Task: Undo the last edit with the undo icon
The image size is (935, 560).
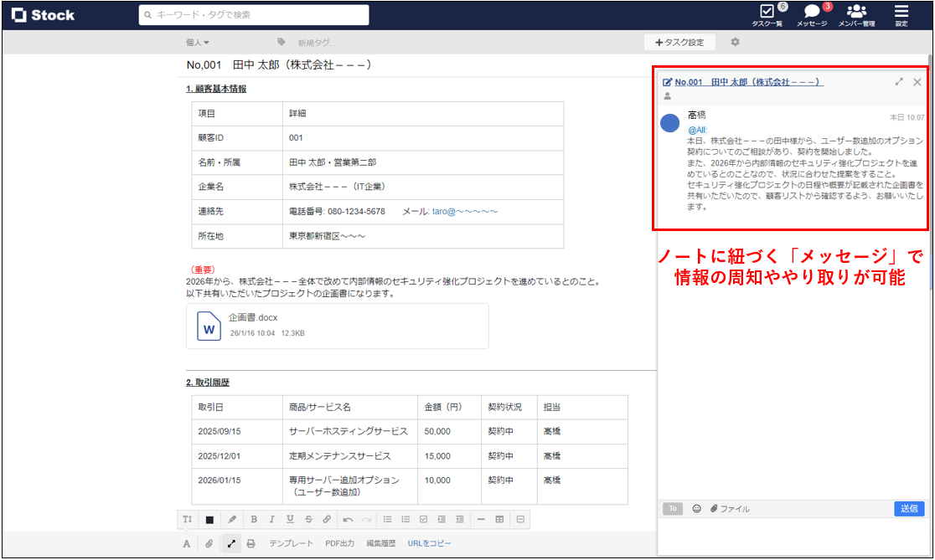Action: pyautogui.click(x=347, y=519)
